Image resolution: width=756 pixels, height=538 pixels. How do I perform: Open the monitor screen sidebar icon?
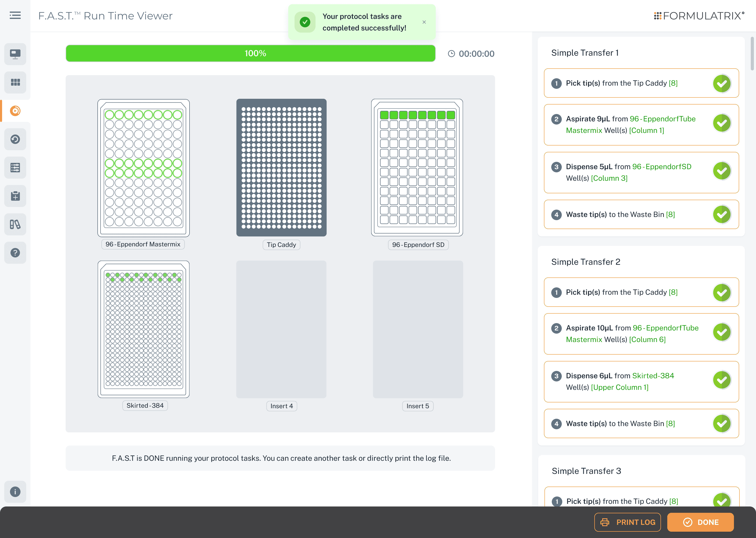click(x=15, y=54)
